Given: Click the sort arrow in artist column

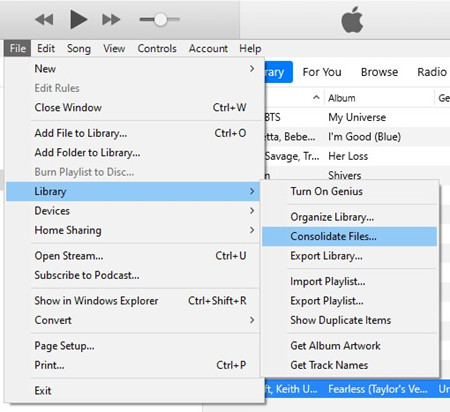Looking at the screenshot, I should point(316,98).
